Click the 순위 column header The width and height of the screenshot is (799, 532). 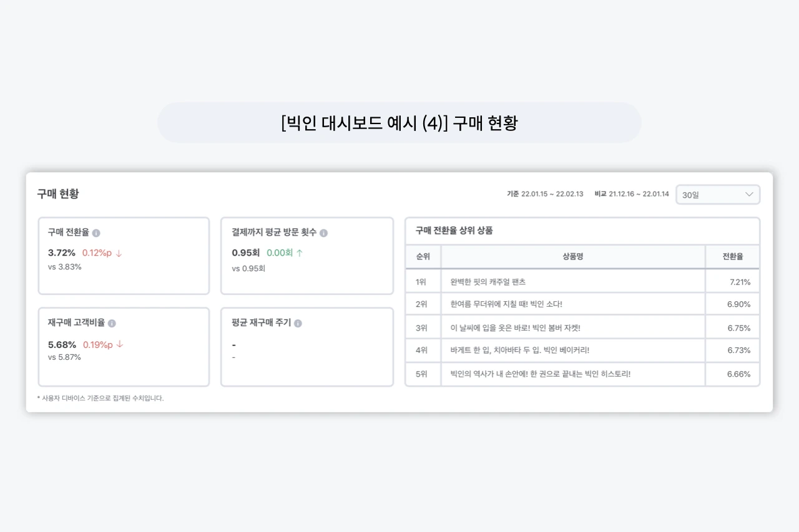click(x=423, y=256)
